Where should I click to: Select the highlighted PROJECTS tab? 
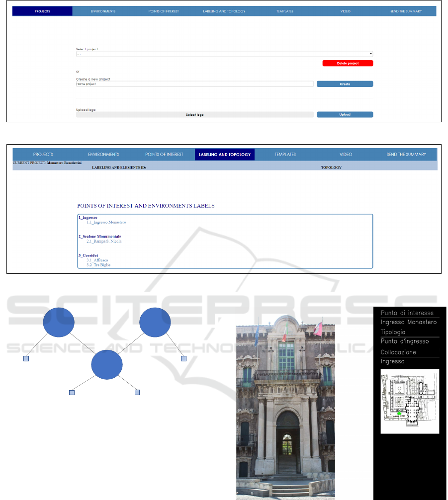[42, 11]
